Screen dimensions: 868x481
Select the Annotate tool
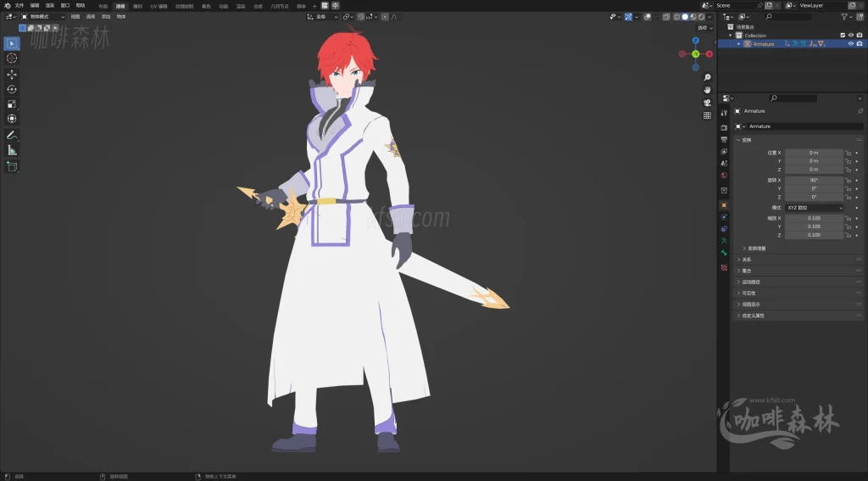point(12,135)
